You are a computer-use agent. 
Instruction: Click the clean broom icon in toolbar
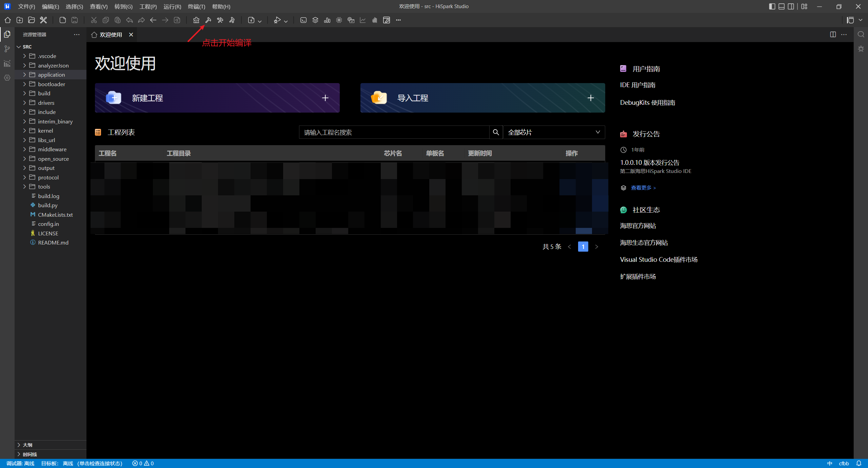point(196,20)
